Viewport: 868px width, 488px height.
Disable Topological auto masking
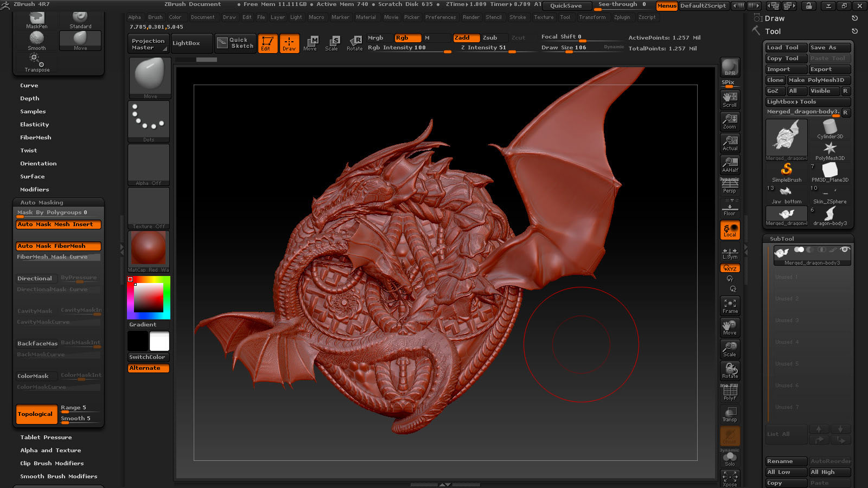[36, 414]
